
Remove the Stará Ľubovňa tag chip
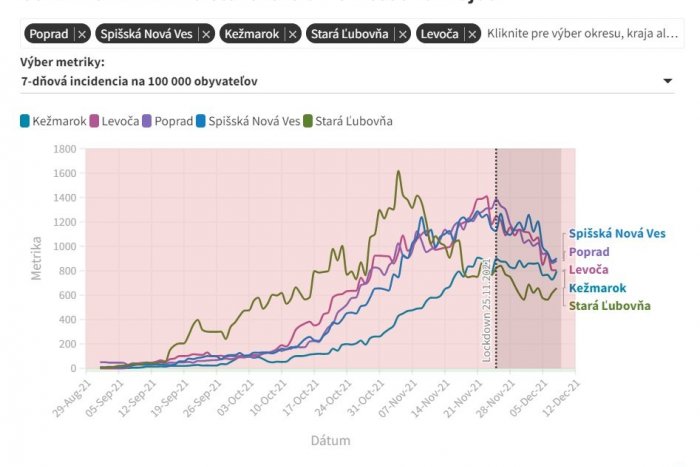click(402, 34)
